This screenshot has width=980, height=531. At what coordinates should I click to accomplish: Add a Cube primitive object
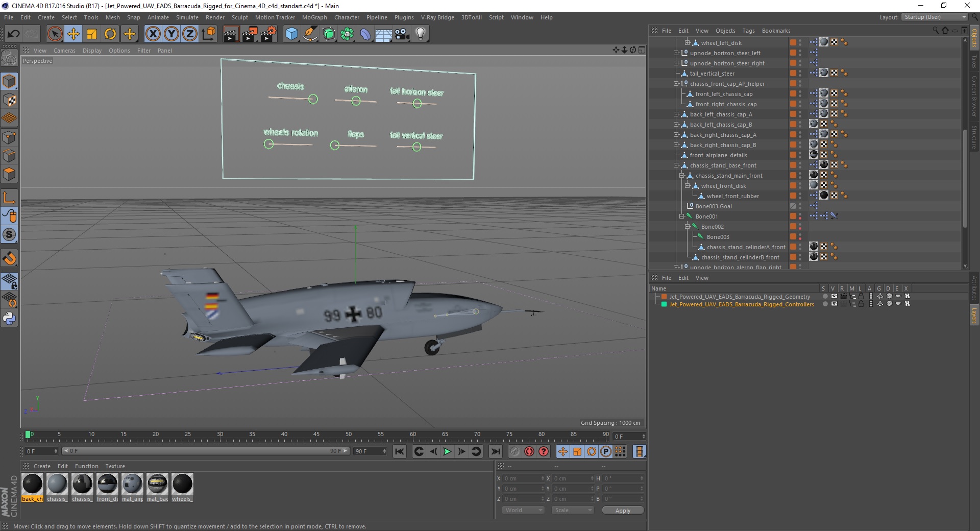(x=291, y=34)
